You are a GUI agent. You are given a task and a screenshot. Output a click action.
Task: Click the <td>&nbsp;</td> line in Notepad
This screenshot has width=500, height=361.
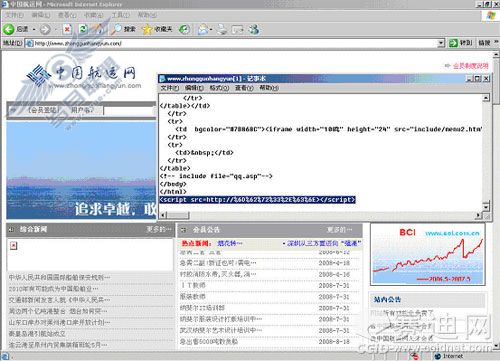point(205,153)
